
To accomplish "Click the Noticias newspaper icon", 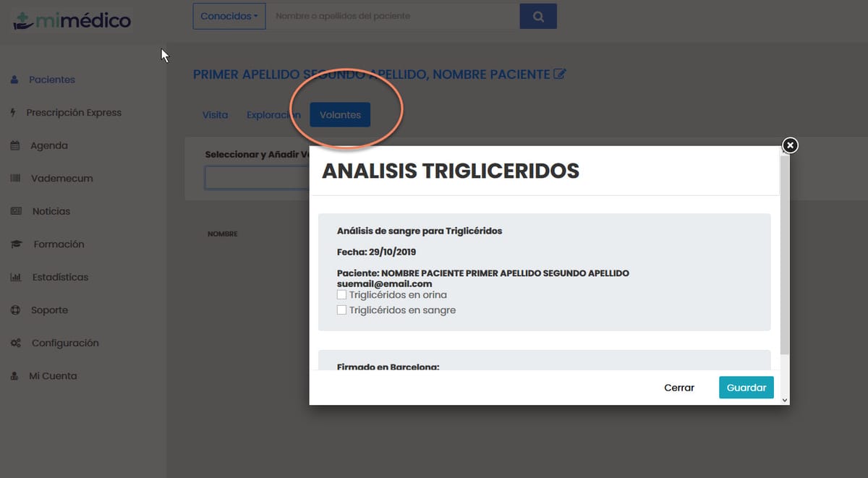I will pos(16,211).
